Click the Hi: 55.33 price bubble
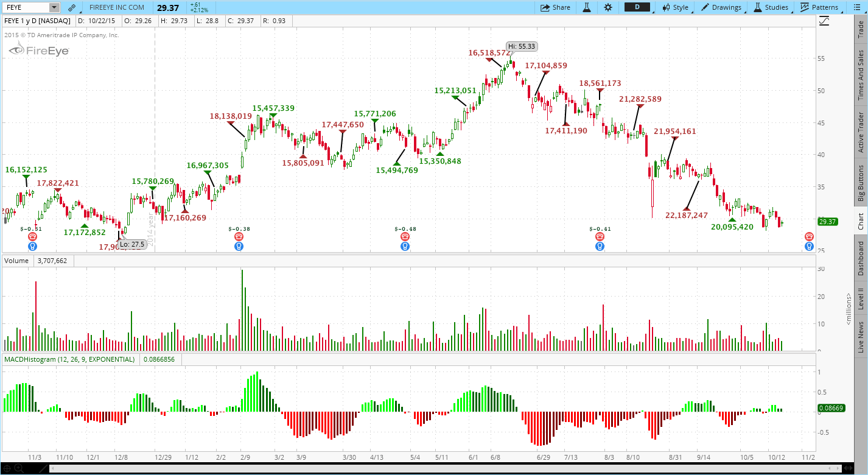868x475 pixels. click(521, 46)
